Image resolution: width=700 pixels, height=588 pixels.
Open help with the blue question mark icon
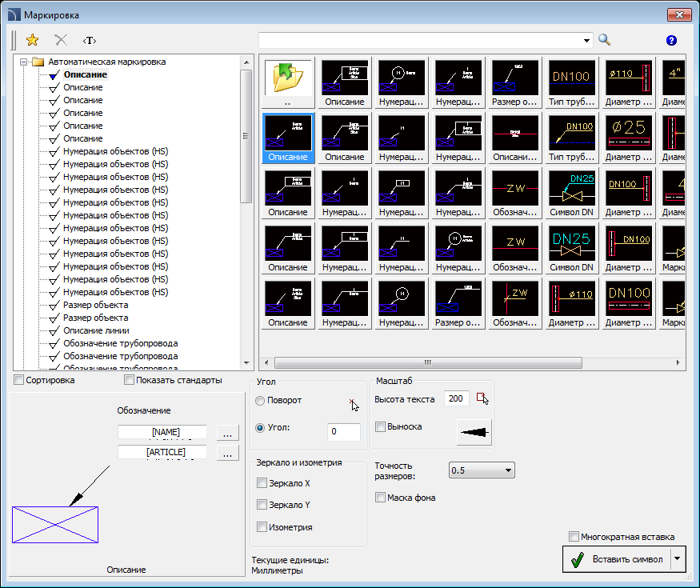tap(671, 41)
